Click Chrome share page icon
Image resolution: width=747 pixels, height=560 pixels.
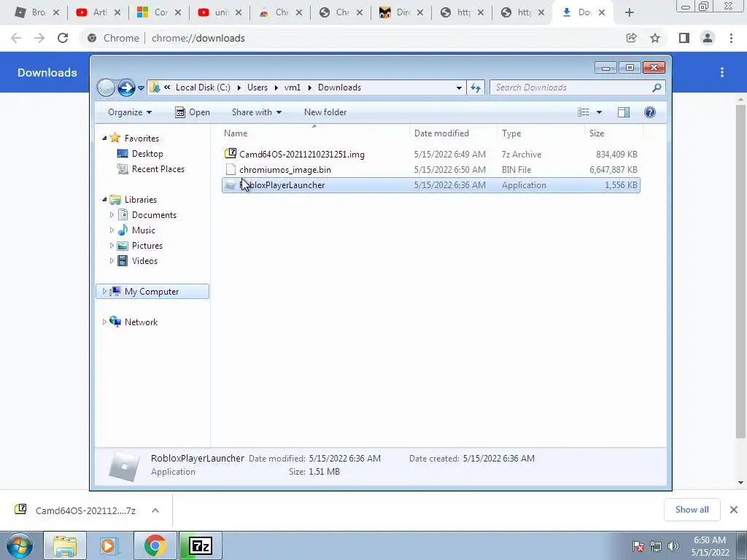click(631, 38)
